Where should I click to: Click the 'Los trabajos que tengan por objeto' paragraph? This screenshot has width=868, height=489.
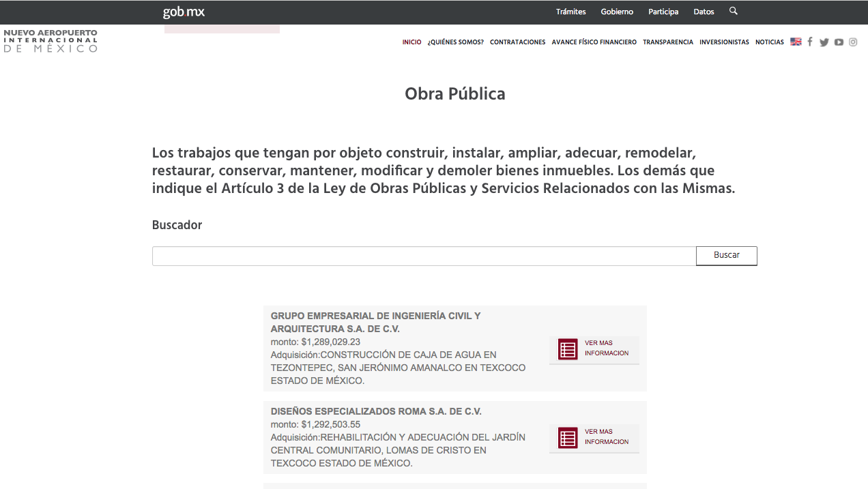(x=444, y=171)
